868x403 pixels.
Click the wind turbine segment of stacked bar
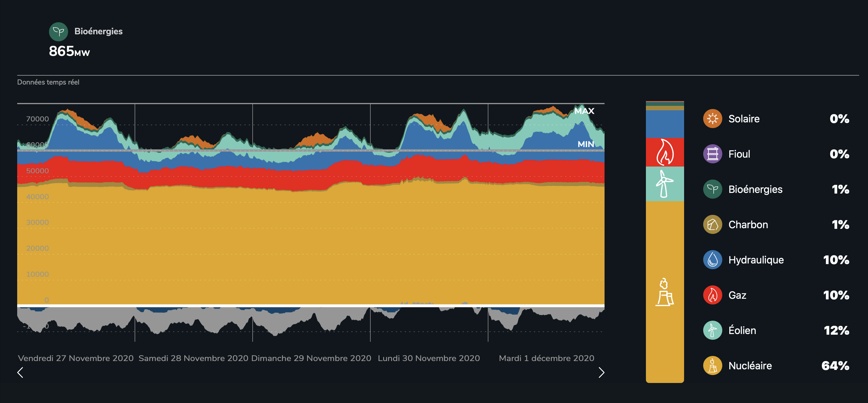(664, 184)
